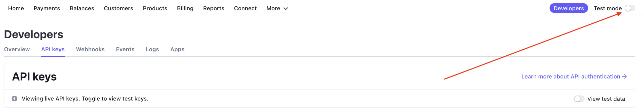Click the info icon beside live keys notice
The width and height of the screenshot is (644, 111).
tap(15, 99)
